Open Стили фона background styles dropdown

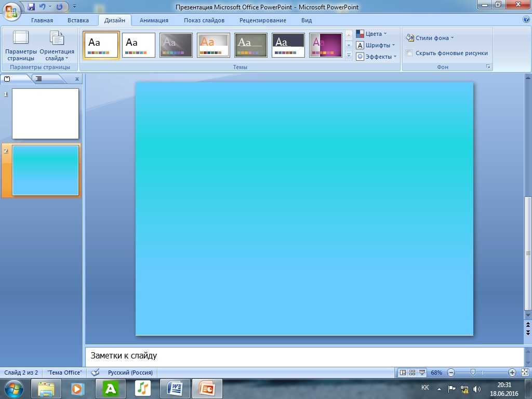(x=430, y=37)
